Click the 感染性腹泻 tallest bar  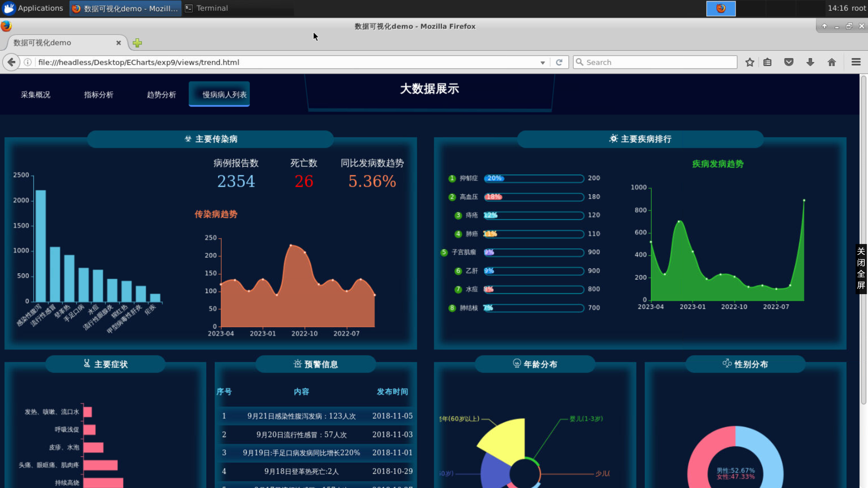[41, 246]
